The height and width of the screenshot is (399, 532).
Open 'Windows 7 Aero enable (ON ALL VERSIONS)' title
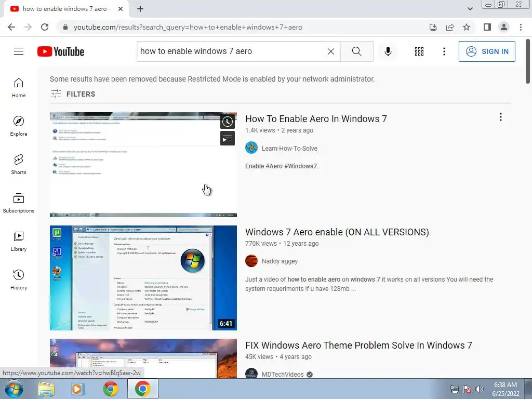pyautogui.click(x=337, y=232)
